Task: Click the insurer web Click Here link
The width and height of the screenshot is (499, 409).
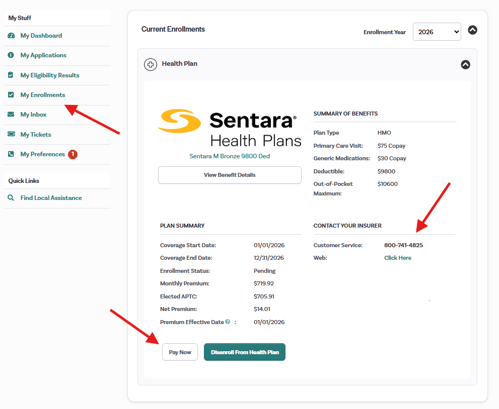Action: pos(398,258)
